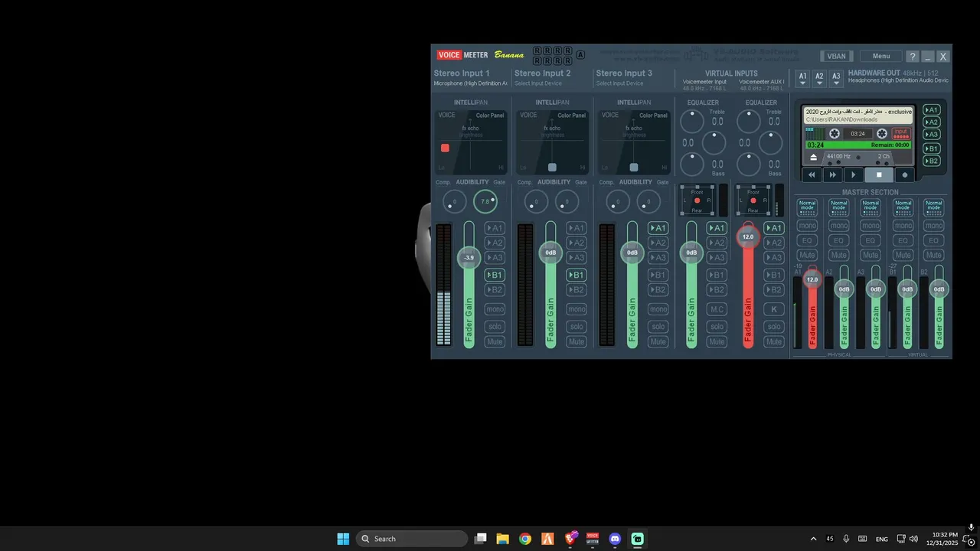
Task: Click the first virtual input Treble knob
Action: pyautogui.click(x=692, y=121)
